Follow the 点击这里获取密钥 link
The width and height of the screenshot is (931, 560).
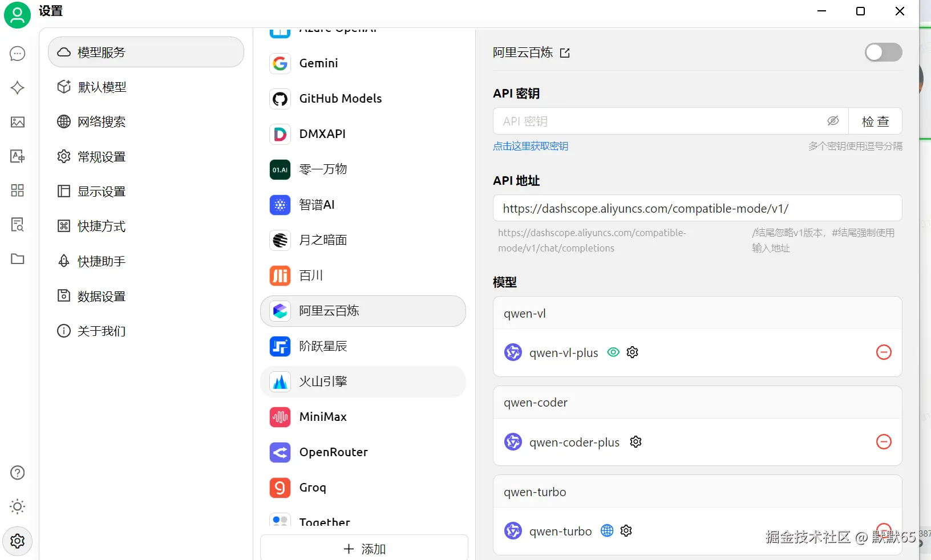point(531,146)
